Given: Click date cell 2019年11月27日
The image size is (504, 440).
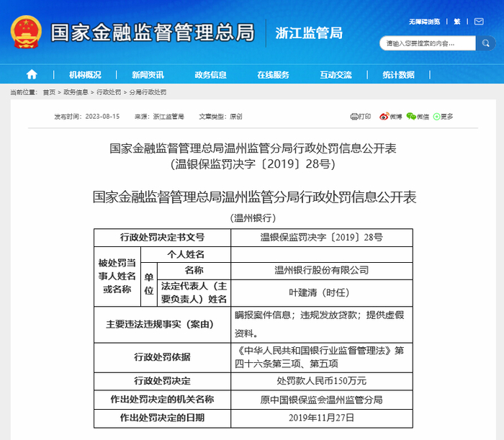Looking at the screenshot, I should (322, 418).
